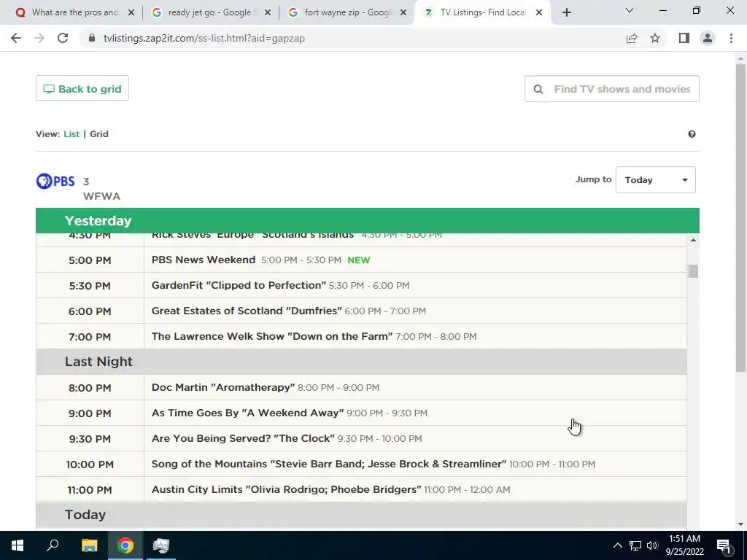
Task: Close the ready jet go tab
Action: click(268, 13)
